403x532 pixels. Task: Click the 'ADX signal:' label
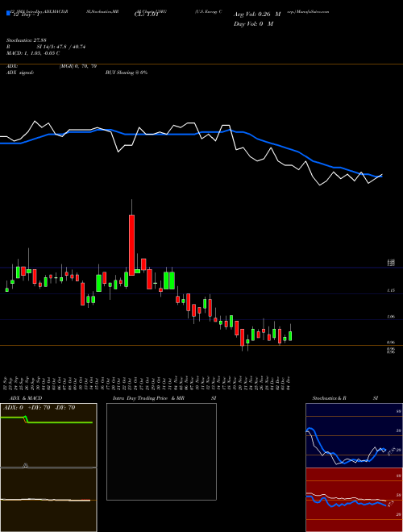point(19,73)
